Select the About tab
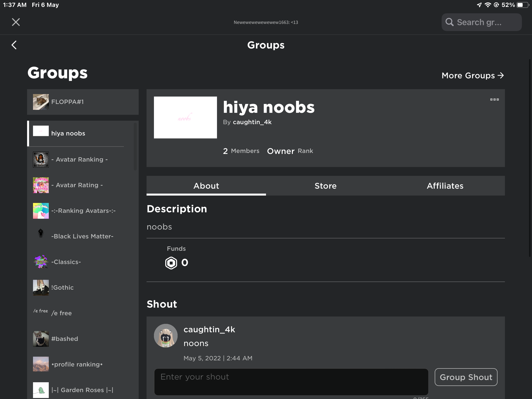The image size is (532, 399). tap(206, 186)
